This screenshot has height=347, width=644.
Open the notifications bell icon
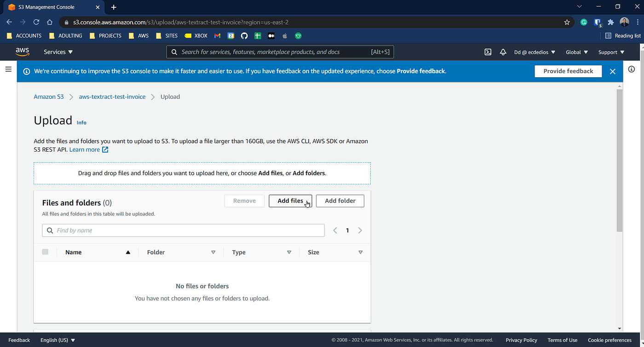(x=503, y=52)
